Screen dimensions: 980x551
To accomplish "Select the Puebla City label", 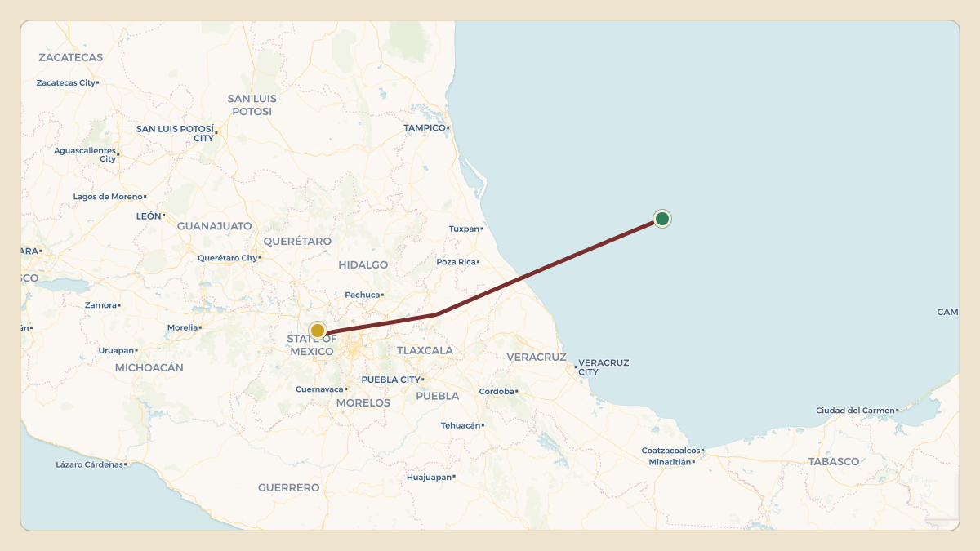I will pyautogui.click(x=390, y=380).
